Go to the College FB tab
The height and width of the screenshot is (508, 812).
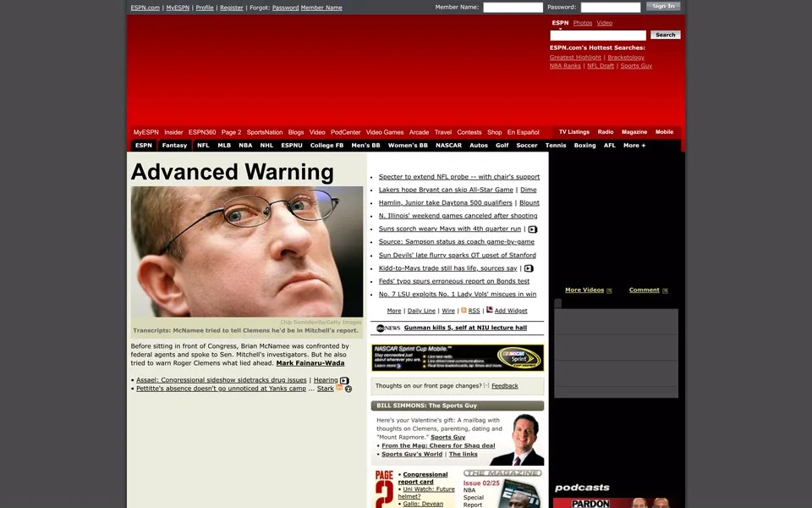click(326, 146)
